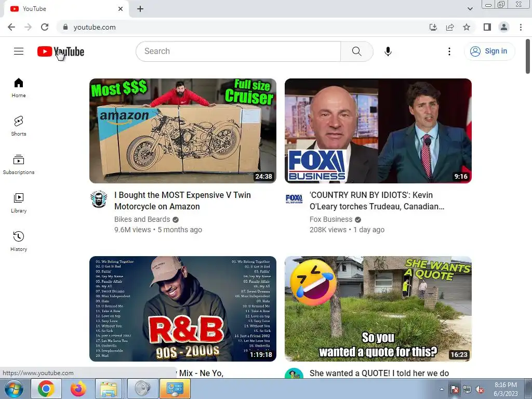Click the share page icon in address bar
The height and width of the screenshot is (399, 532).
click(x=450, y=27)
